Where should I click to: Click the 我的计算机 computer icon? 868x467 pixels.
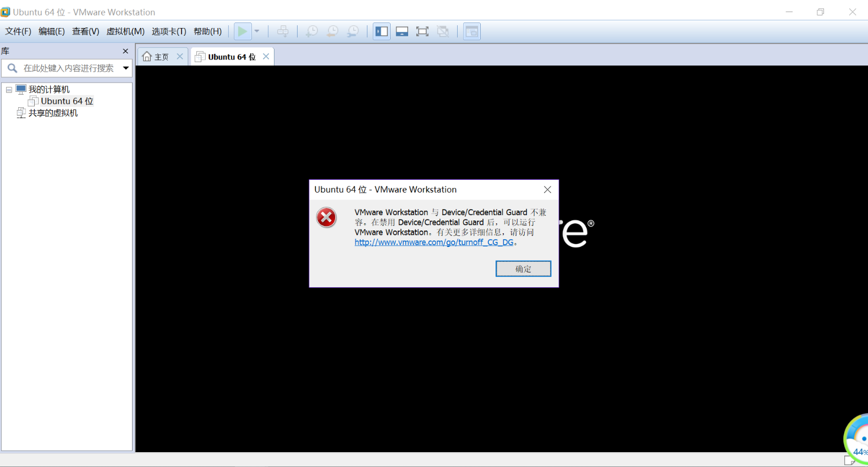click(21, 89)
